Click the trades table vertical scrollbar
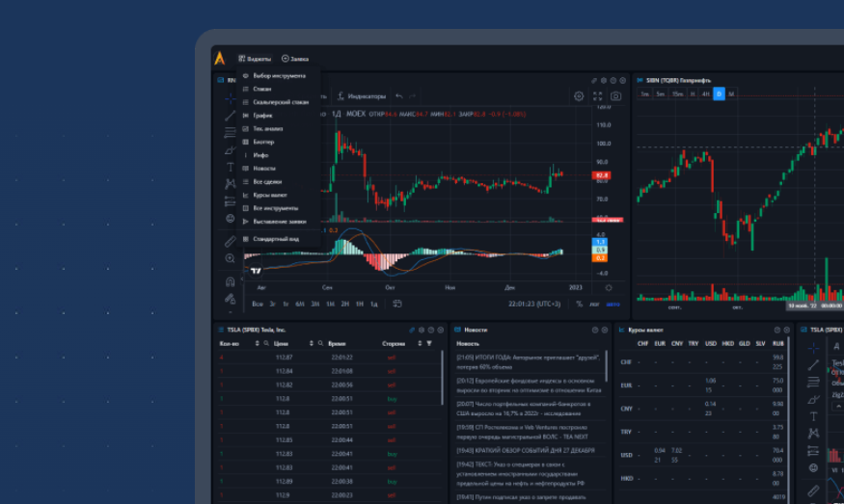This screenshot has height=504, width=844. tap(443, 378)
